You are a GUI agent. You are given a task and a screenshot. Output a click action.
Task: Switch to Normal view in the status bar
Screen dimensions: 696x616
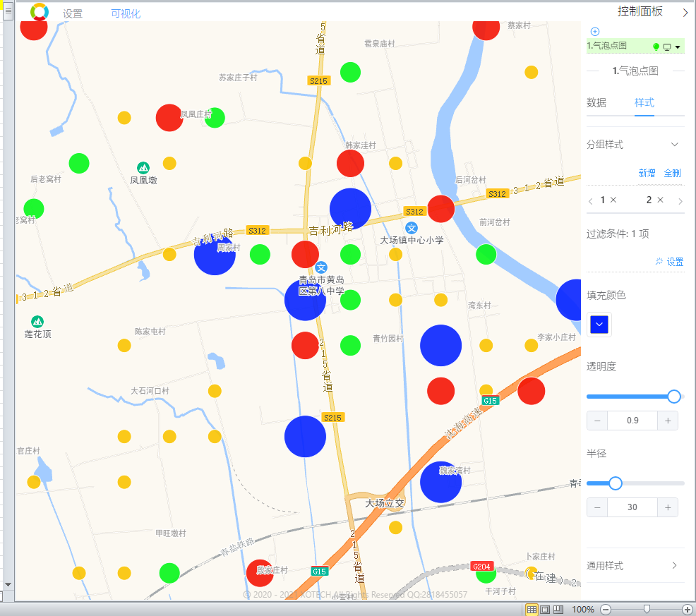(x=532, y=610)
